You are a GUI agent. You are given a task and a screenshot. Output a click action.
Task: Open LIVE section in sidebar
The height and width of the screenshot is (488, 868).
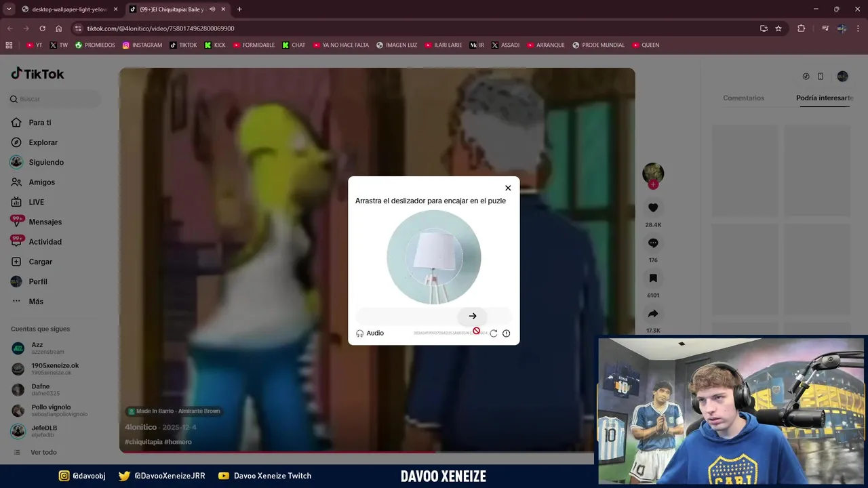pos(36,202)
